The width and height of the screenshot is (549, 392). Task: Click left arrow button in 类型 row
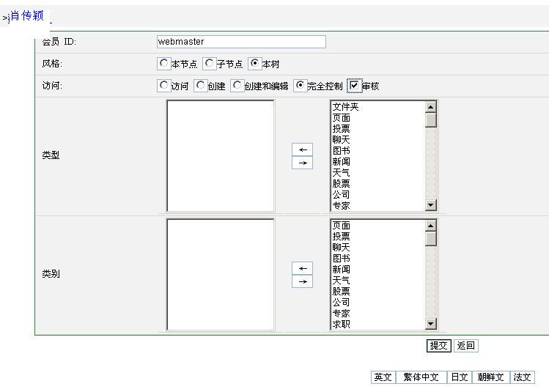point(302,149)
